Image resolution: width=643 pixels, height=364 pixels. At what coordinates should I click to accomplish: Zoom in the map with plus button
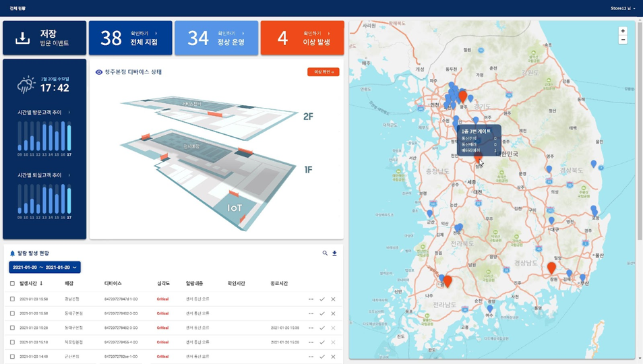point(623,31)
